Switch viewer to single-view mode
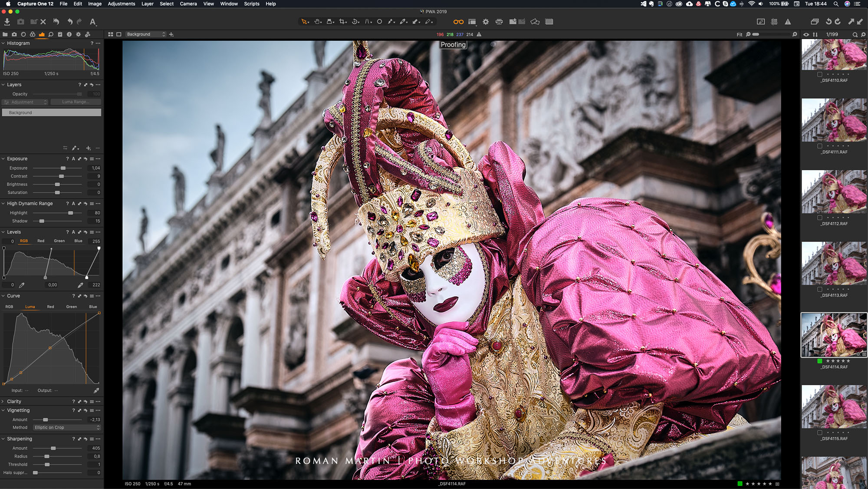Viewport: 868px width, 489px height. pyautogui.click(x=118, y=34)
